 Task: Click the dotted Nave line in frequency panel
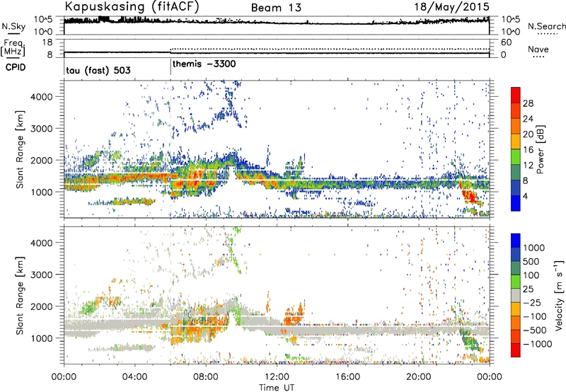[x=330, y=49]
